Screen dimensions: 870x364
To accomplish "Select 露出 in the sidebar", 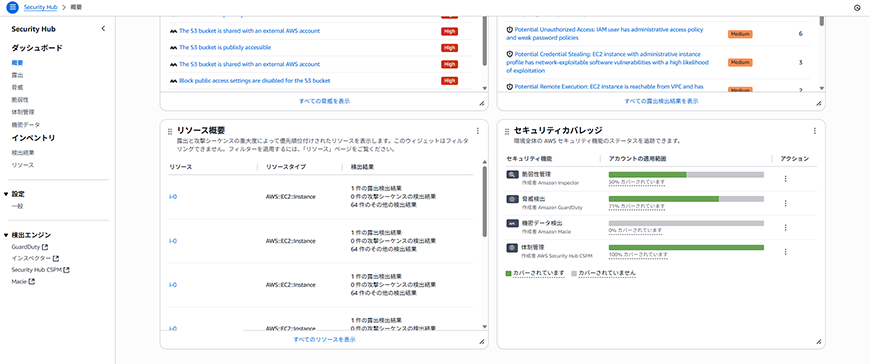I will (x=17, y=75).
